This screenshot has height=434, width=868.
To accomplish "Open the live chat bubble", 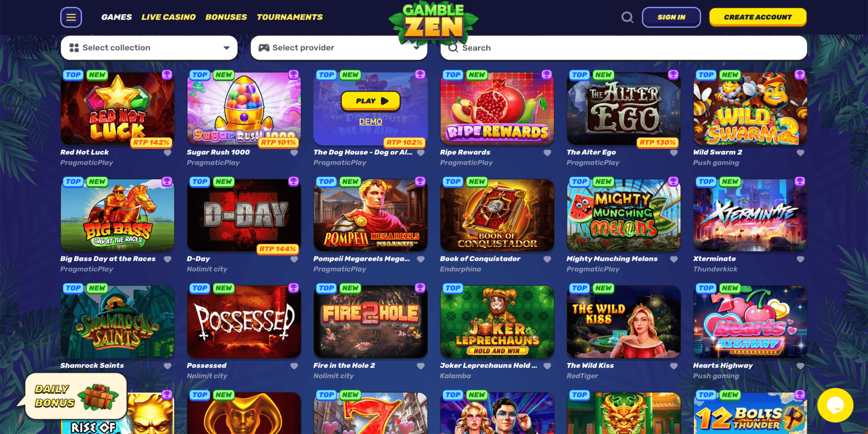I will pyautogui.click(x=835, y=405).
